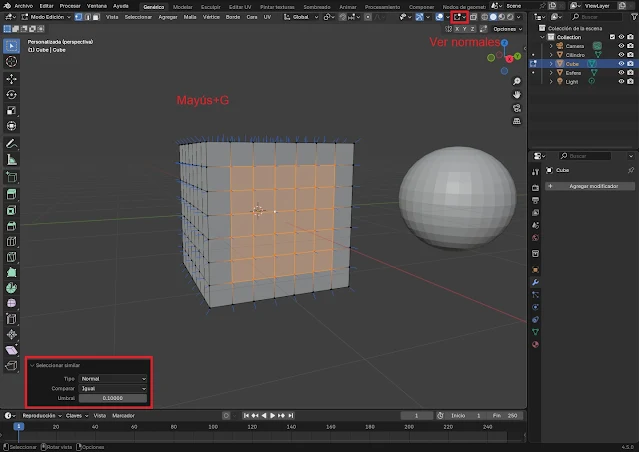This screenshot has width=639, height=452.
Task: Select the Rotate tool in the toolbar
Action: pyautogui.click(x=11, y=95)
